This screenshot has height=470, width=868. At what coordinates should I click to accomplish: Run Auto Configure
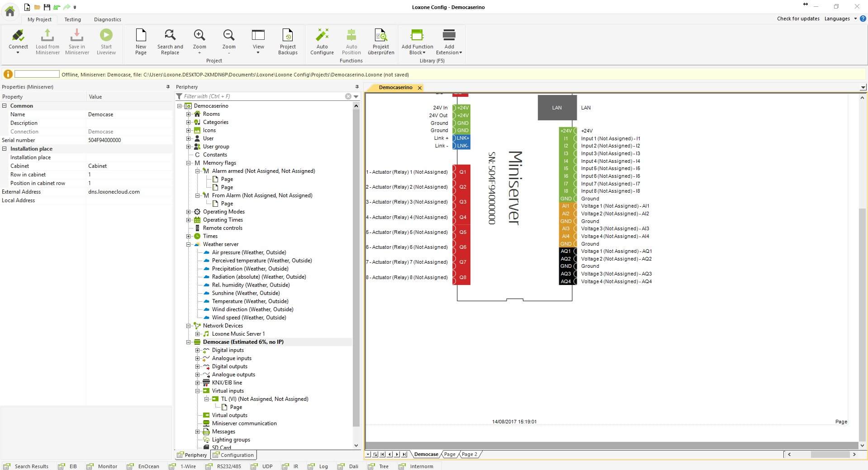[x=322, y=41]
